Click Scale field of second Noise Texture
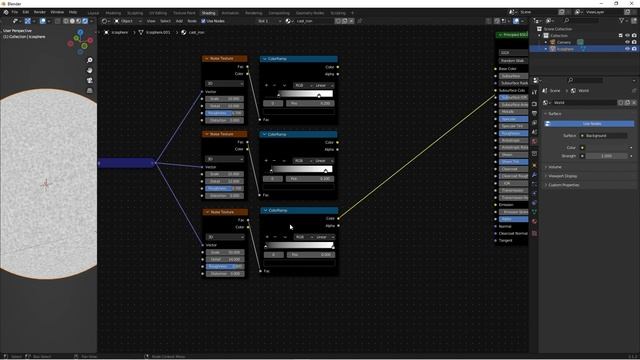The height and width of the screenshot is (360, 640). (224, 174)
